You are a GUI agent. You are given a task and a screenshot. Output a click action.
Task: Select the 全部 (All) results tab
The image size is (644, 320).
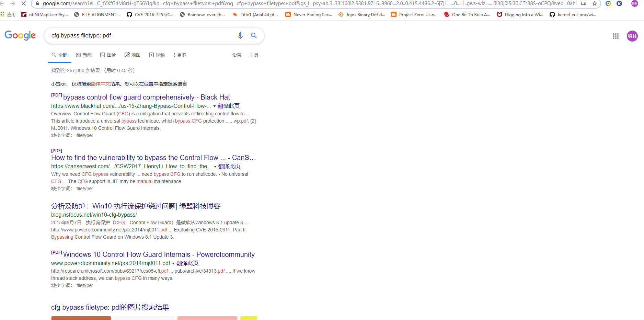(x=59, y=55)
